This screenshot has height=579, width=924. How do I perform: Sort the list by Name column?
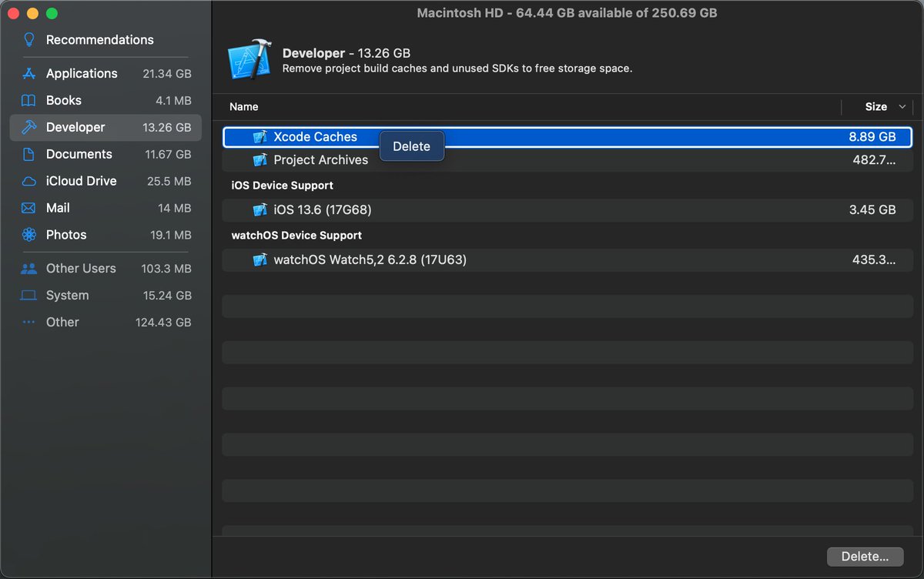pyautogui.click(x=244, y=107)
